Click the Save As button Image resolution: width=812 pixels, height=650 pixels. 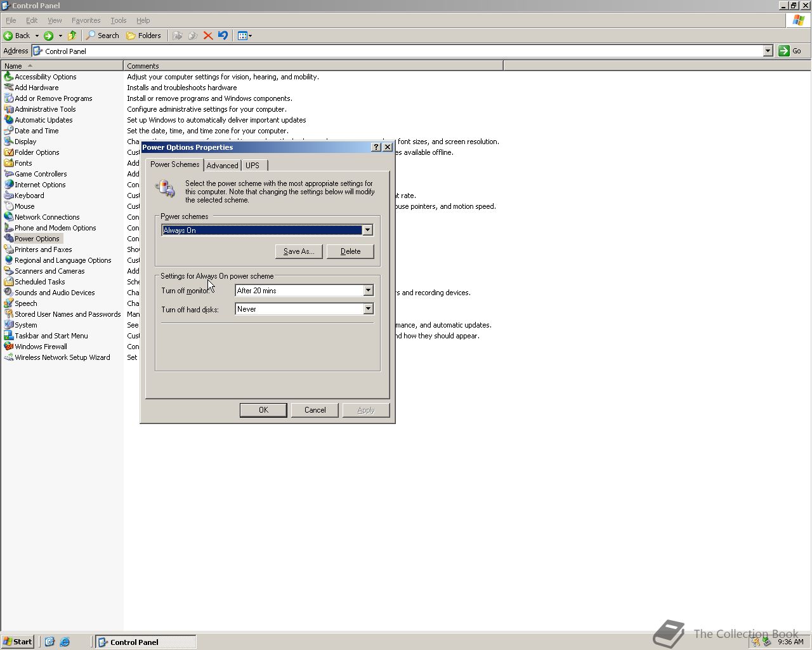point(299,251)
